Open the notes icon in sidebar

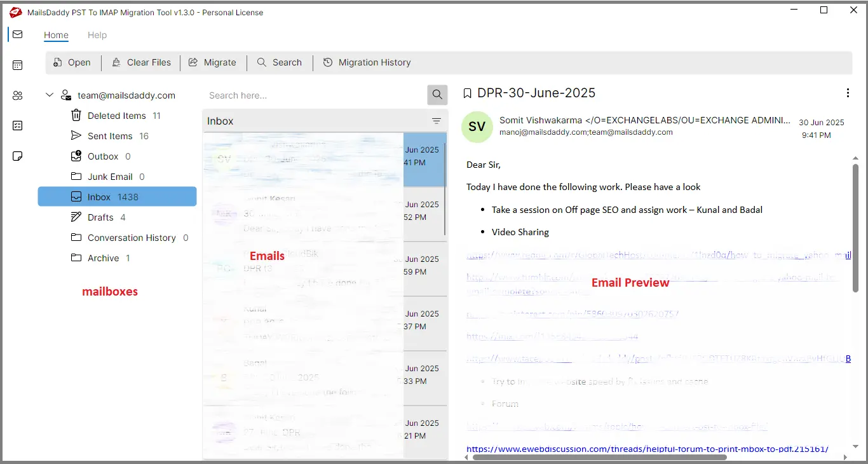pos(17,156)
